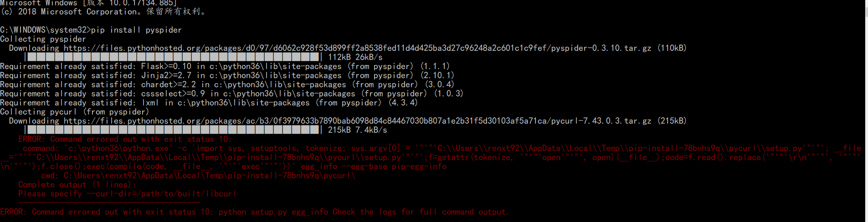Click the Flask>=0.10 requirement line

click(225, 66)
